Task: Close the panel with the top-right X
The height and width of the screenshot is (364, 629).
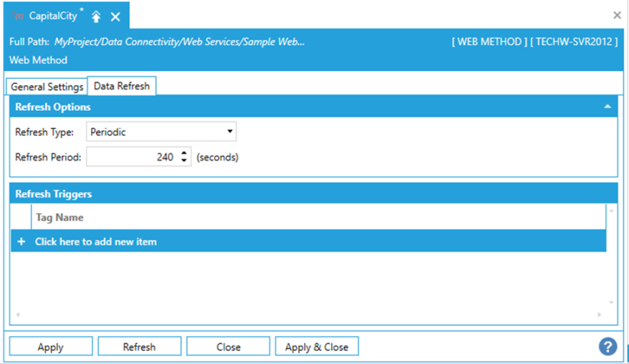Action: pos(617,15)
